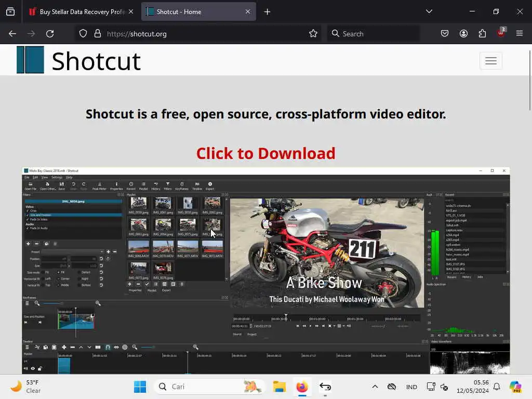532x399 pixels.
Task: Close the Buy Stellar Data Recovery tab
Action: [x=131, y=11]
